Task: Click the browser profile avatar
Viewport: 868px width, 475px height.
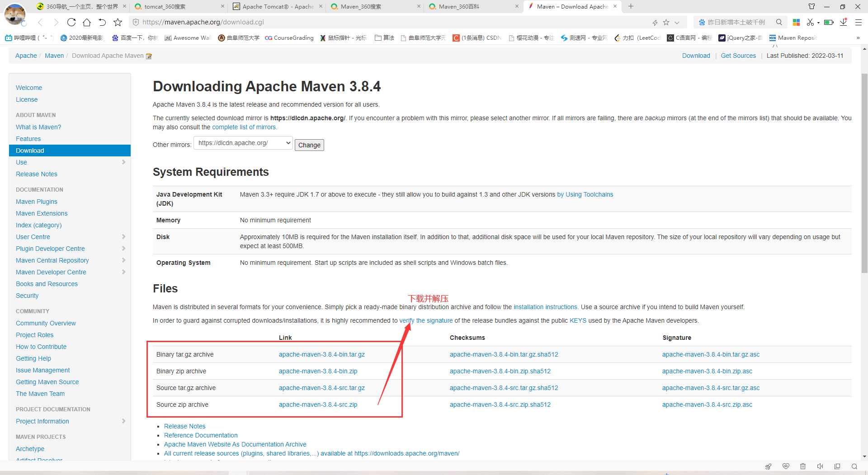Action: [15, 14]
